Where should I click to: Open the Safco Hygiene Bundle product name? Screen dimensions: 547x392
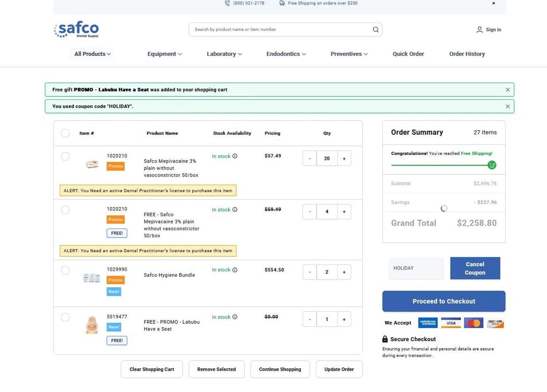[169, 275]
